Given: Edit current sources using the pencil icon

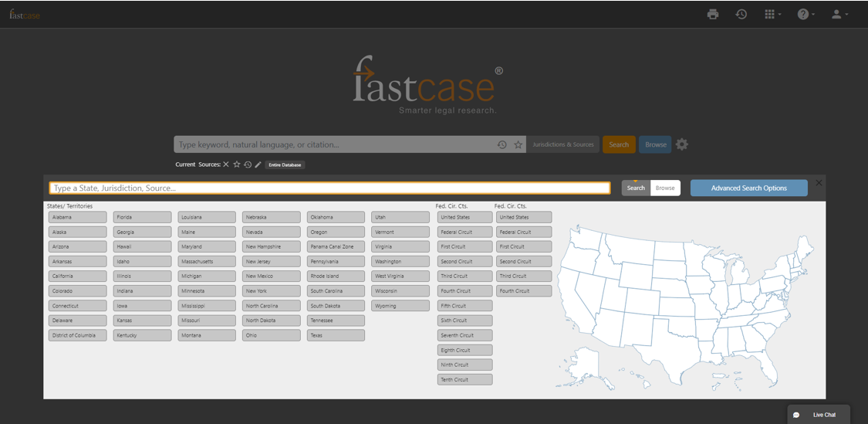Looking at the screenshot, I should coord(258,165).
